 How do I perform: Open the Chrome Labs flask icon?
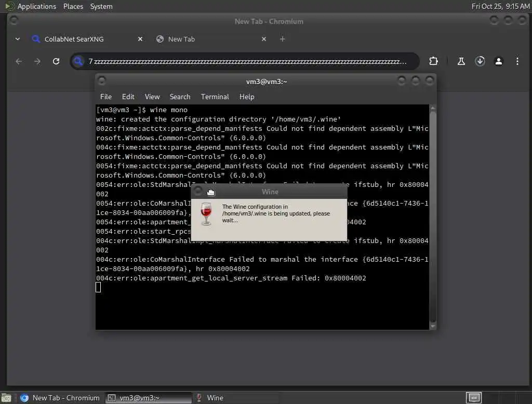(461, 61)
